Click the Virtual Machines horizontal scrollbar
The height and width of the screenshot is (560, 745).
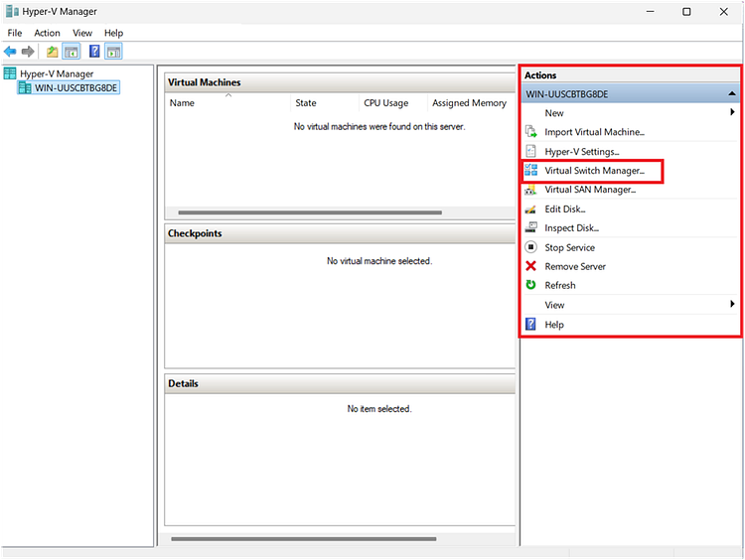pos(310,212)
